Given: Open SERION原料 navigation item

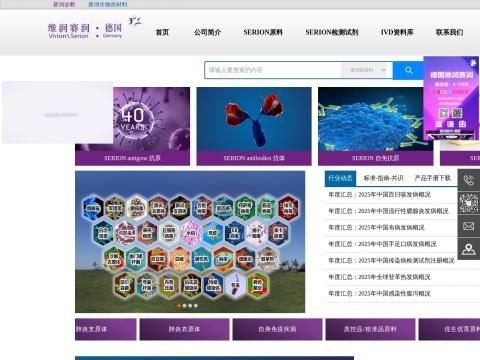Looking at the screenshot, I should coord(263,32).
